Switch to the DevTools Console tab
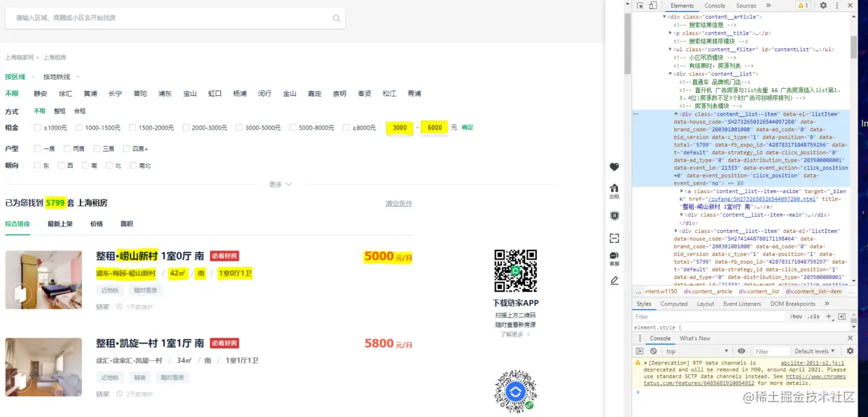 pos(715,6)
